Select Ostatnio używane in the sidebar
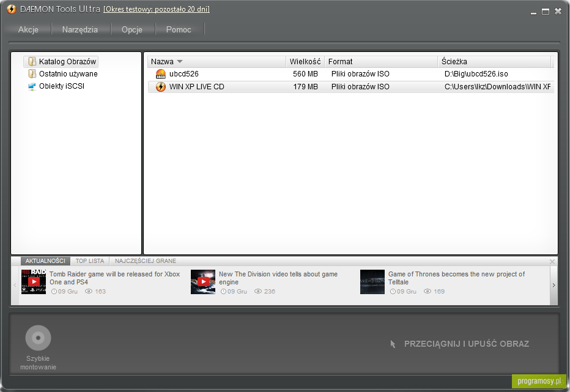Image resolution: width=570 pixels, height=392 pixels. [68, 74]
